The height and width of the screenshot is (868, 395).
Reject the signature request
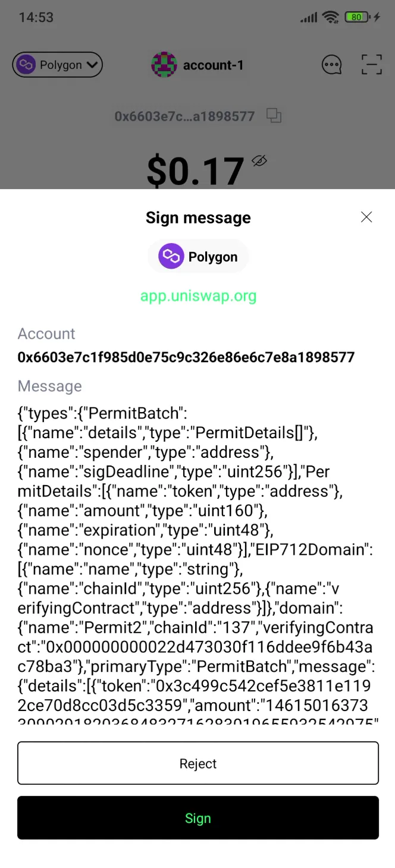pyautogui.click(x=198, y=763)
